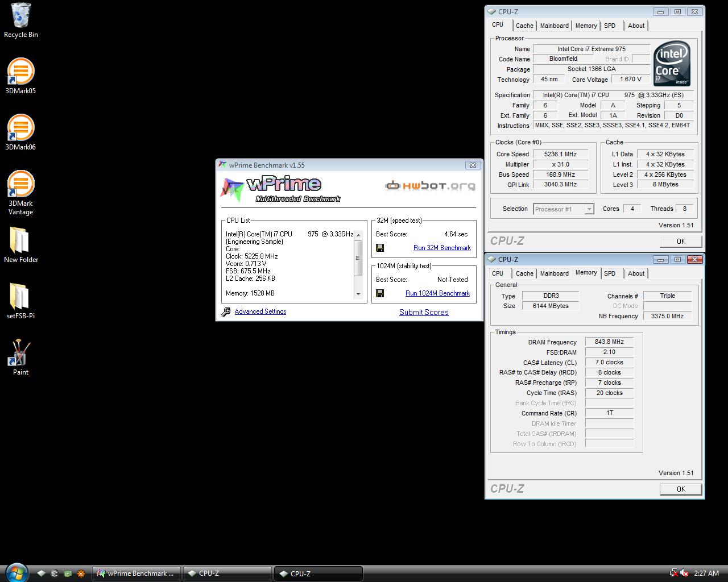Click the memory Size value 6144 MBytes
Viewport: 728px width, 582px height.
(x=551, y=306)
